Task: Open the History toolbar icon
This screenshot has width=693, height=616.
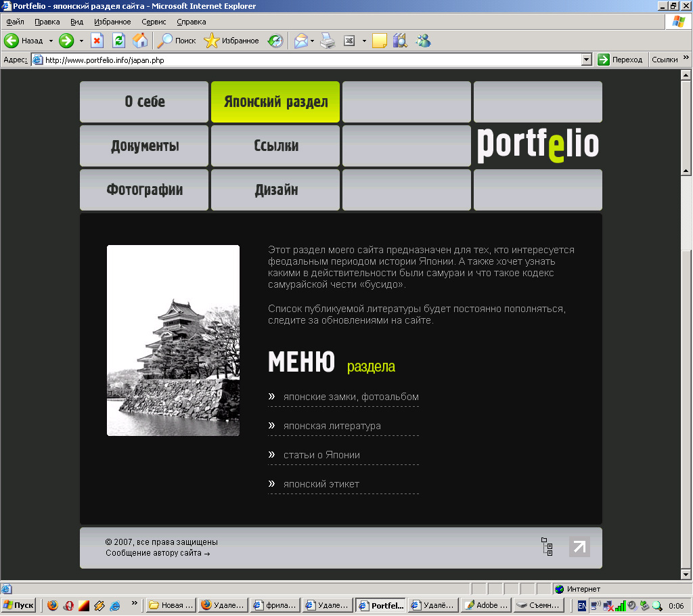Action: click(275, 41)
